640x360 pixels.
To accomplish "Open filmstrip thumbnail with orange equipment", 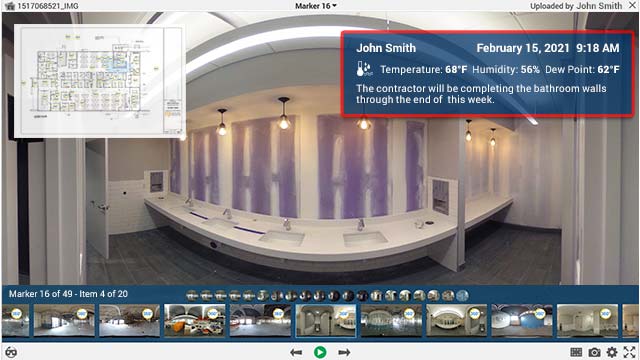I will pyautogui.click(x=195, y=320).
